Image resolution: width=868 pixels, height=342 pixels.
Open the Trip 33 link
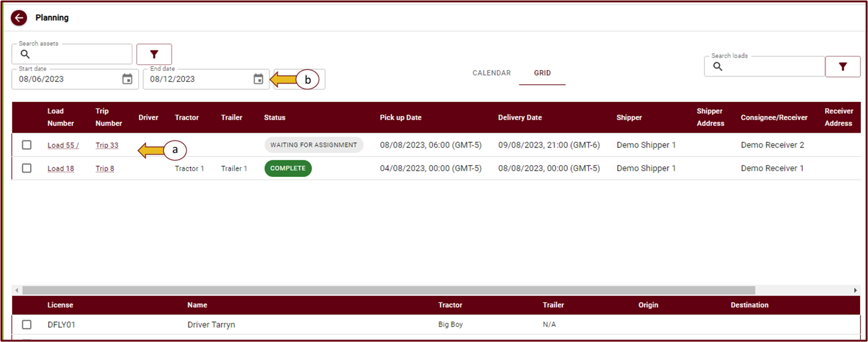coord(107,145)
